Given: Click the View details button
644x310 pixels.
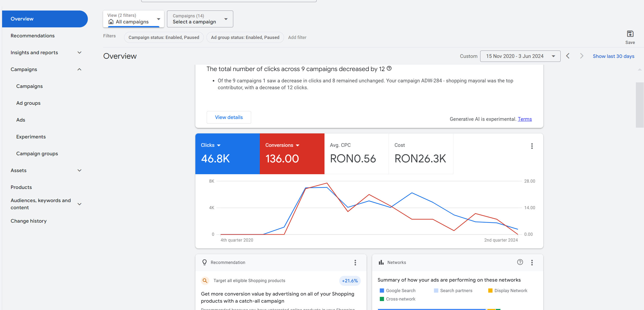Looking at the screenshot, I should (x=229, y=117).
